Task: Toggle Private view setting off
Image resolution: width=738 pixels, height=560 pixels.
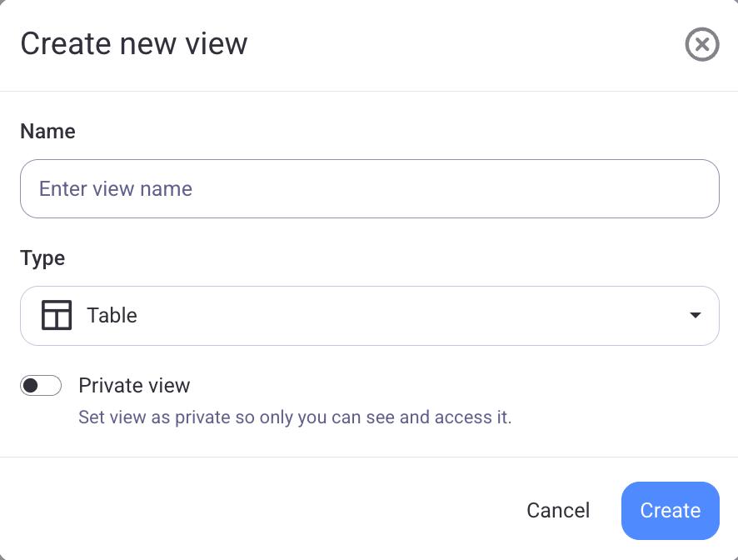Action: point(41,385)
